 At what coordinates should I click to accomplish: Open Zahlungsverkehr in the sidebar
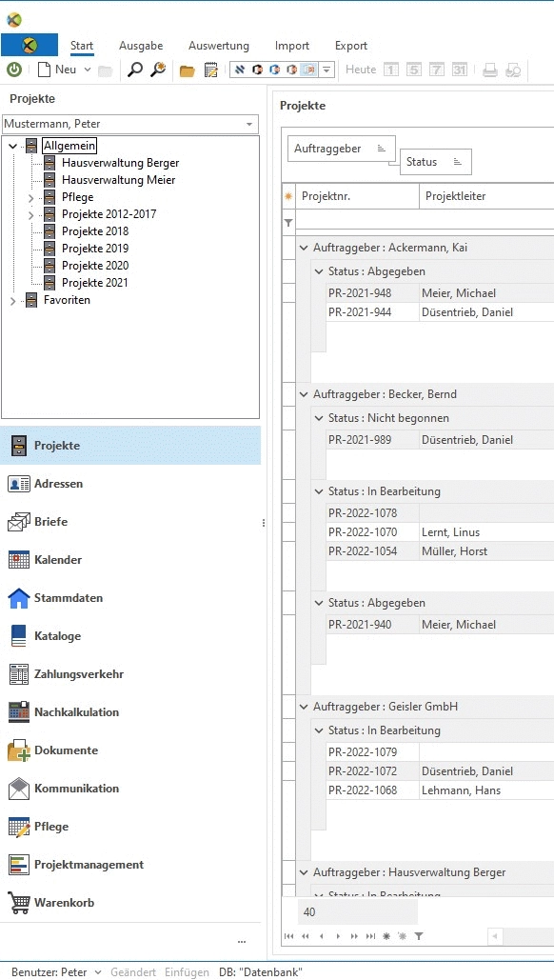point(79,674)
